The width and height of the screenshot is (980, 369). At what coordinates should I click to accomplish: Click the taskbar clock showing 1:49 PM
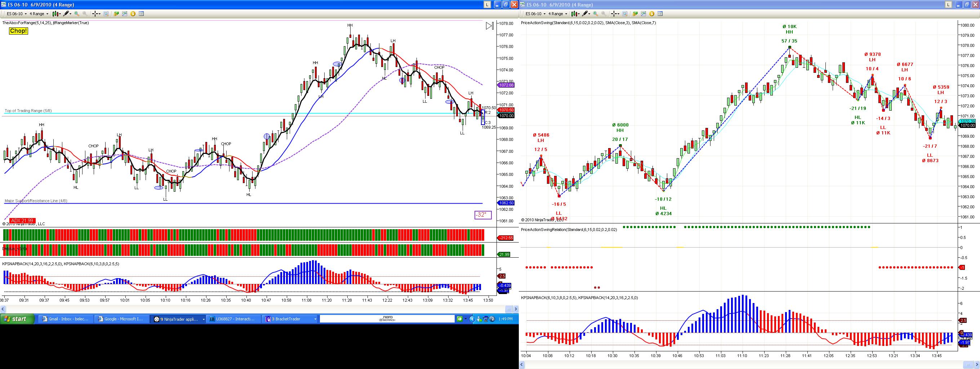[505, 319]
